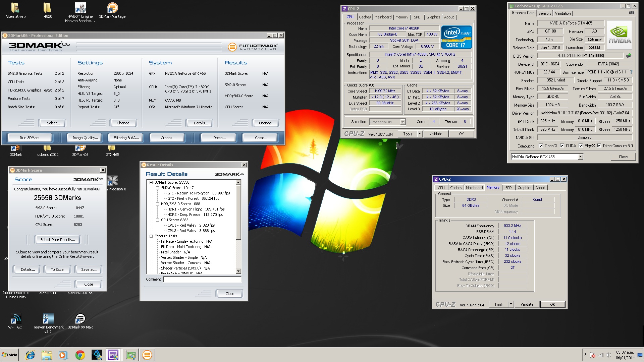Click the Run 3DMark button
644x362 pixels.
[x=30, y=138]
